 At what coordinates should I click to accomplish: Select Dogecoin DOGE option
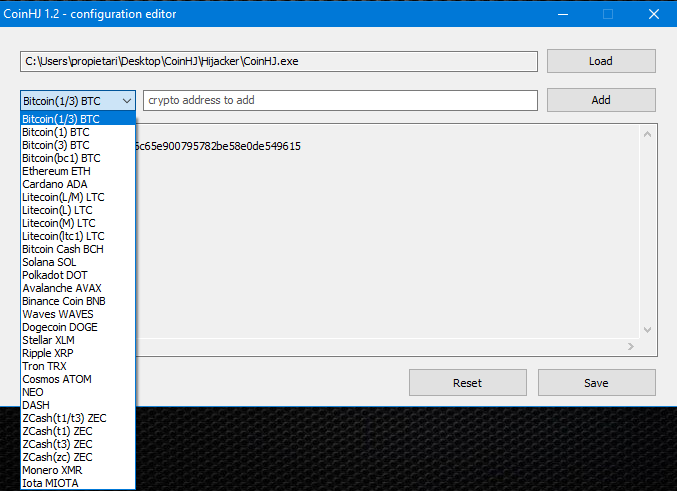click(78, 327)
